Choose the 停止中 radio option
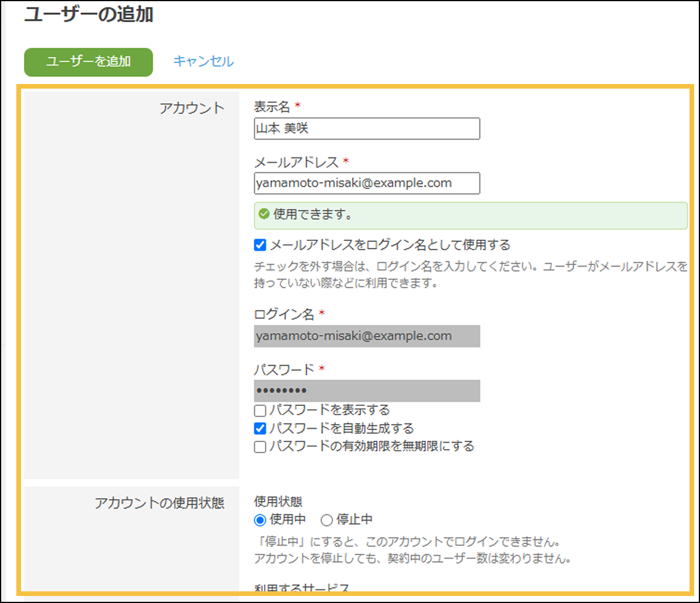 [x=327, y=520]
